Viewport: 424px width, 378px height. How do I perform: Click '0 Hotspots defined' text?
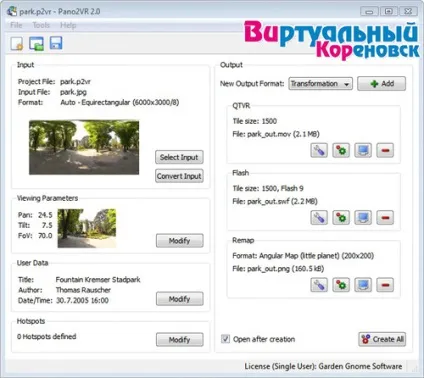point(47,337)
